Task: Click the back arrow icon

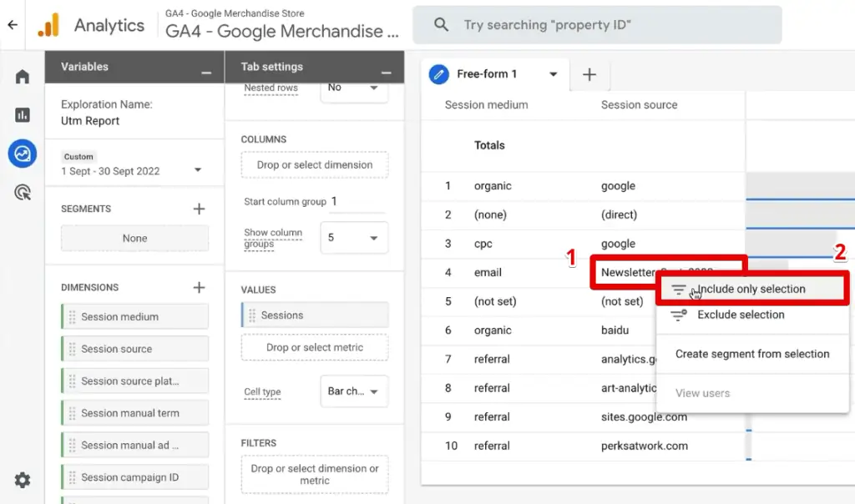Action: [x=12, y=25]
